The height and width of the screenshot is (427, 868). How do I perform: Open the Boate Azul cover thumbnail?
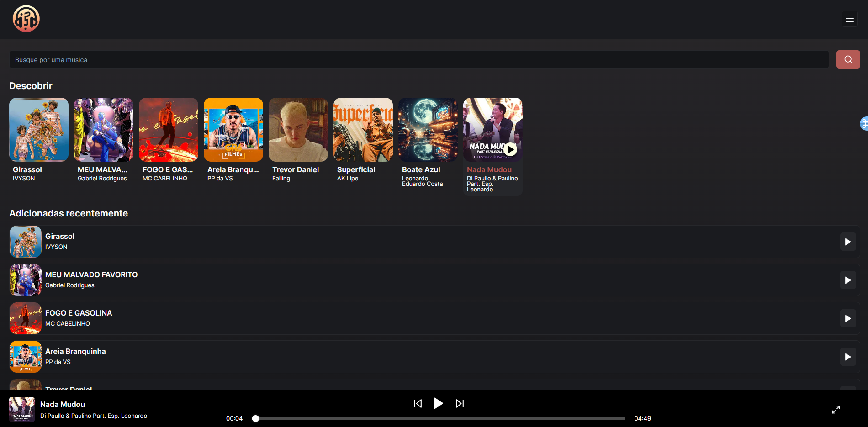[428, 130]
